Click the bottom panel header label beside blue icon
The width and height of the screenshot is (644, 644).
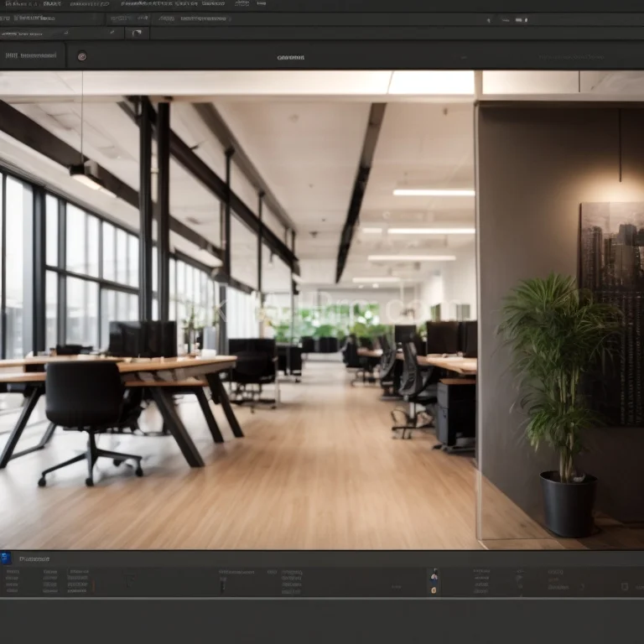[x=34, y=558]
